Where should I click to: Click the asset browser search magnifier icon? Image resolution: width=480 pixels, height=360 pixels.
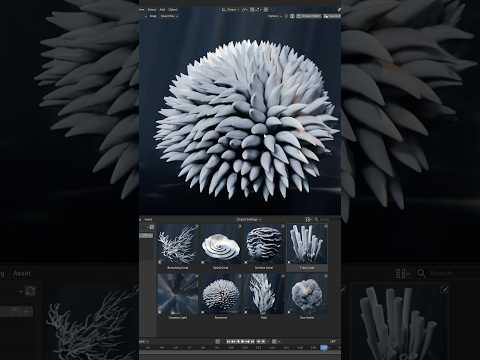[316, 219]
